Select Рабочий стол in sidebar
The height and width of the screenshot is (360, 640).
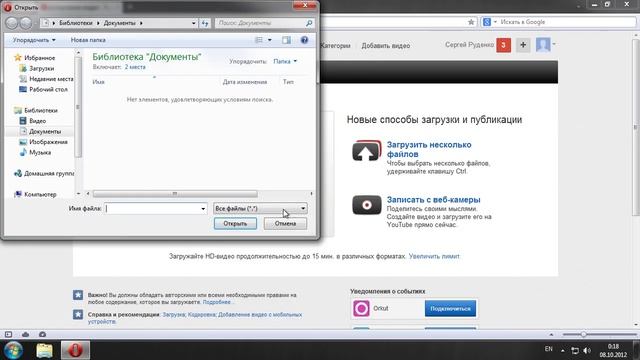[x=48, y=89]
